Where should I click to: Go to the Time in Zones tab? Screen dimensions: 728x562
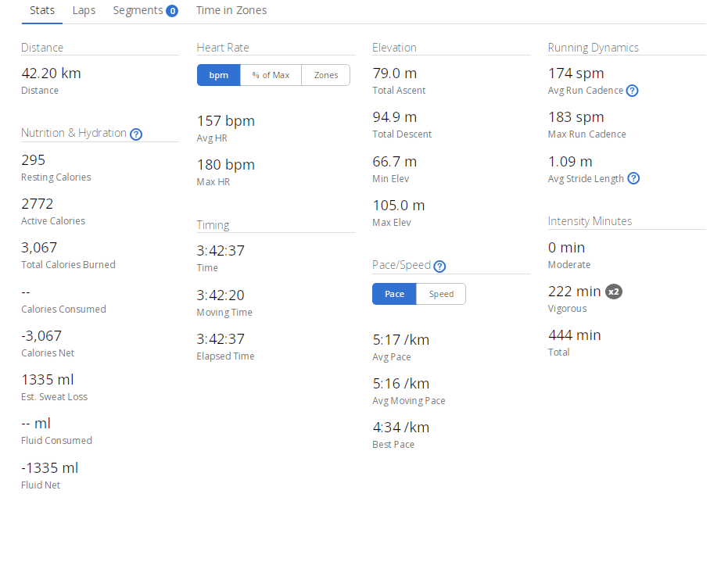pos(231,11)
